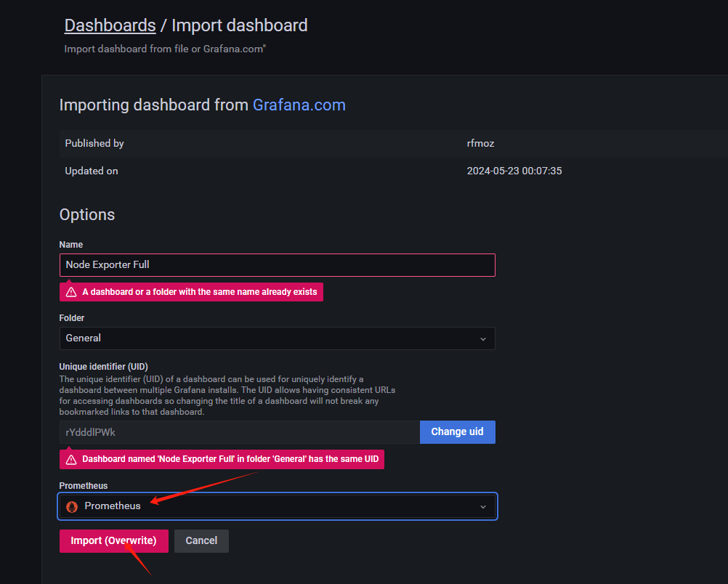Click the Import (Overwrite) button
This screenshot has width=728, height=584.
pos(114,541)
